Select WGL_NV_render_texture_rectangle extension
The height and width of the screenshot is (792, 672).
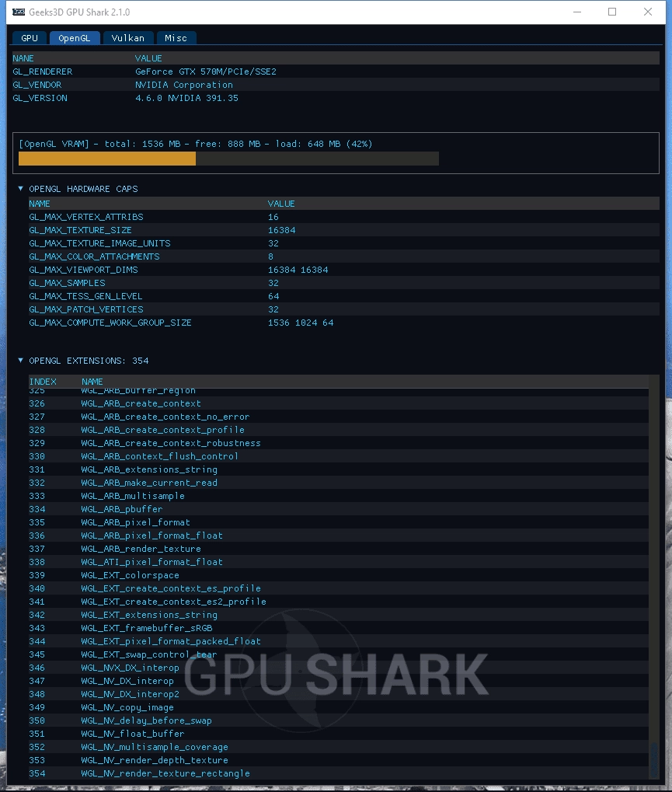(x=338, y=773)
